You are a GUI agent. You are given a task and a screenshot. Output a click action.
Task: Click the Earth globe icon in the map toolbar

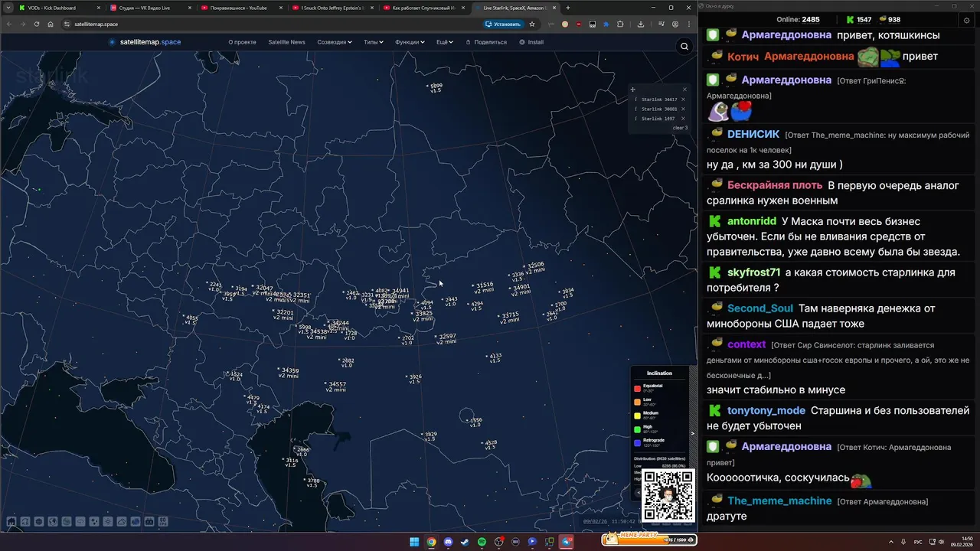[x=53, y=522]
